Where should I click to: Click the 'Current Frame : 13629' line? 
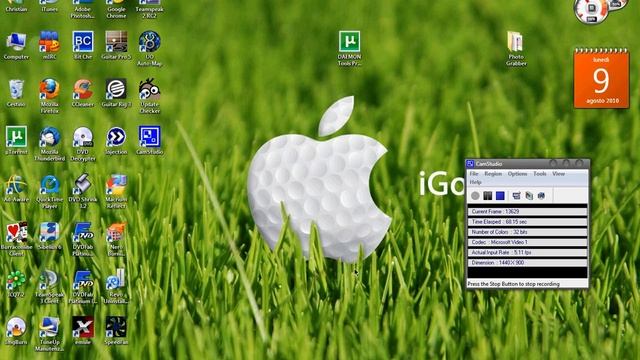click(527, 211)
